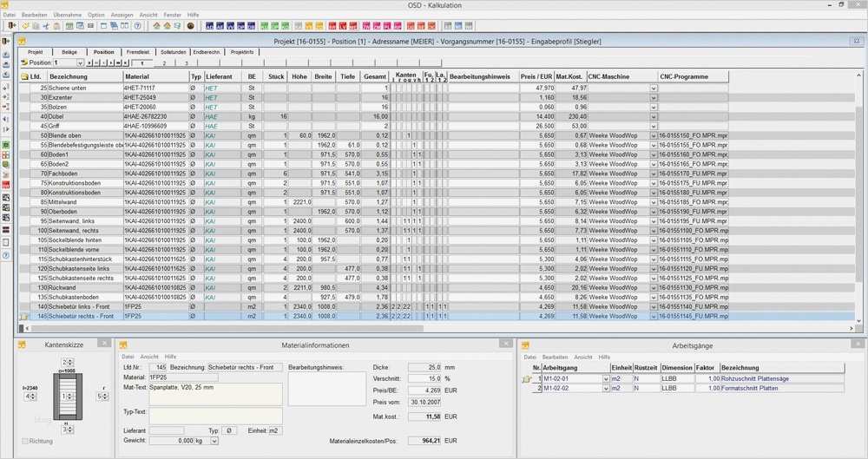Toggle the Richtung checkbox in Kantenskizze
The image size is (868, 459).
pos(25,442)
